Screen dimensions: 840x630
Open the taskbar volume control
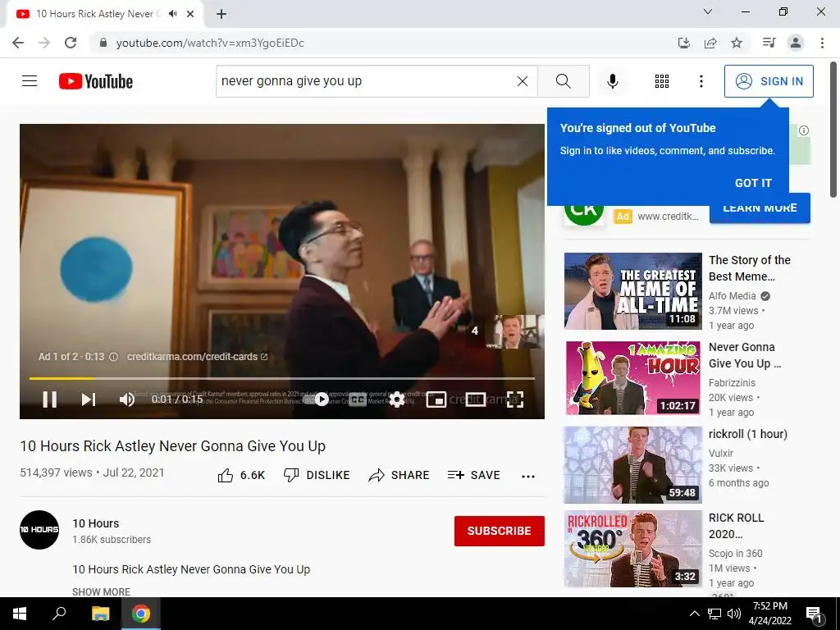(x=734, y=614)
